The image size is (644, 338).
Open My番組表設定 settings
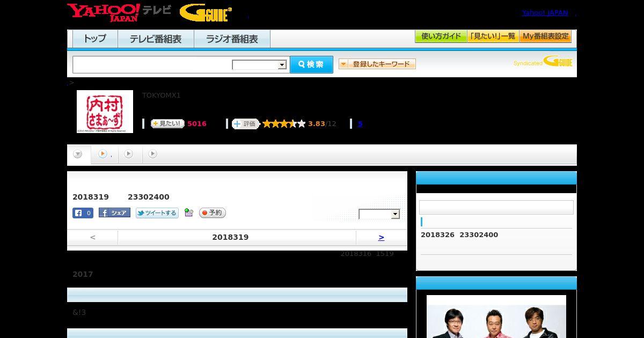tap(545, 36)
